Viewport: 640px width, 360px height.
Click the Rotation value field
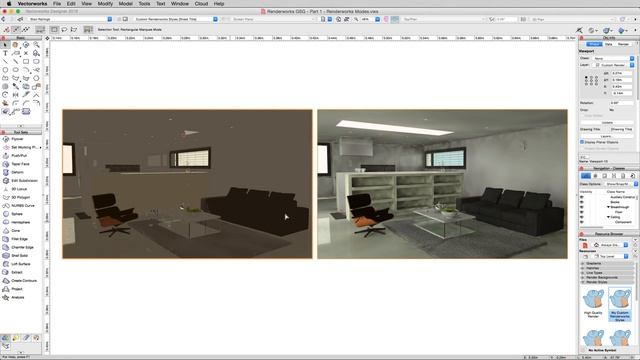tap(622, 103)
